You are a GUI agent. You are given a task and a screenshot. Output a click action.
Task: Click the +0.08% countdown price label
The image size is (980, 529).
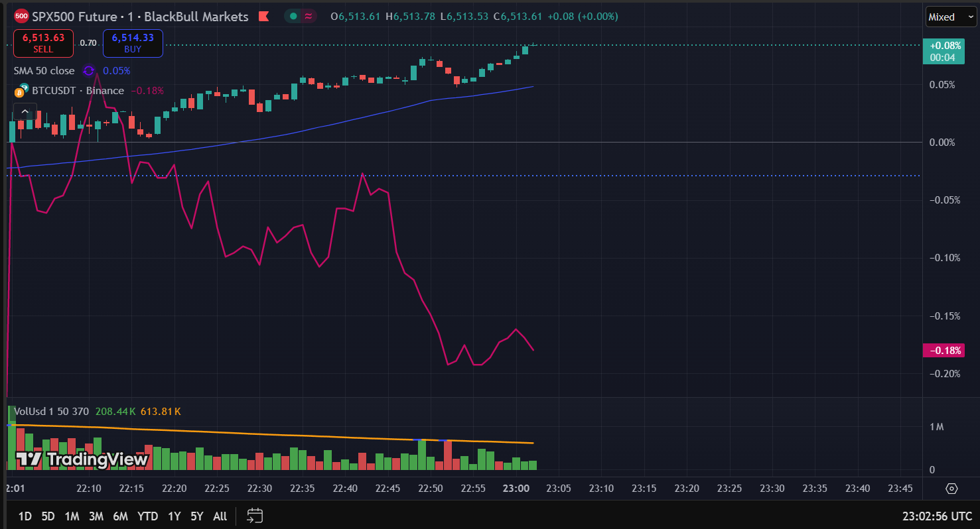tap(945, 51)
